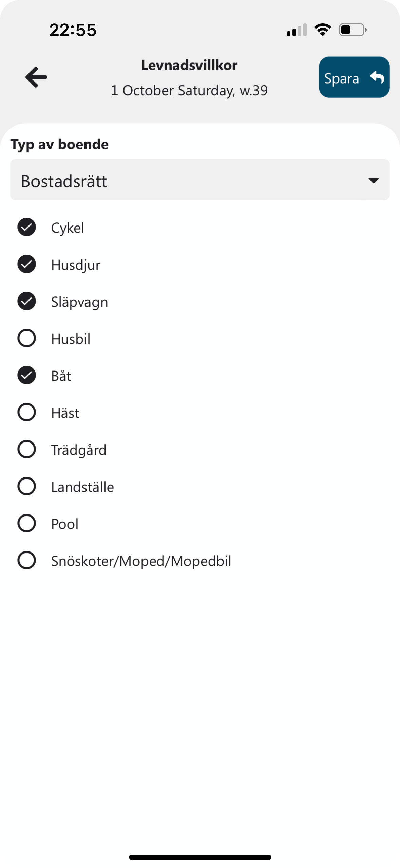Tap the back arrow icon
This screenshot has height=868, width=400.
(36, 77)
